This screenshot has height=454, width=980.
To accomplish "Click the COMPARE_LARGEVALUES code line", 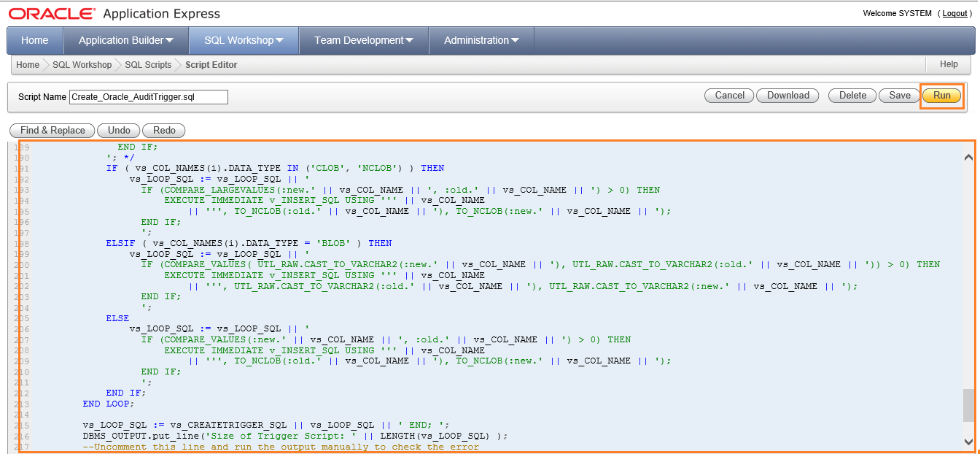I will tap(400, 190).
